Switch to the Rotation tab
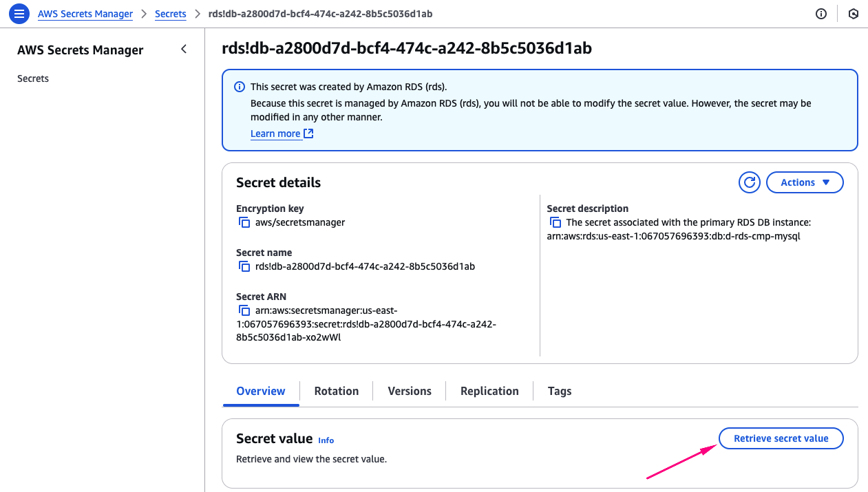The width and height of the screenshot is (868, 492). (336, 391)
